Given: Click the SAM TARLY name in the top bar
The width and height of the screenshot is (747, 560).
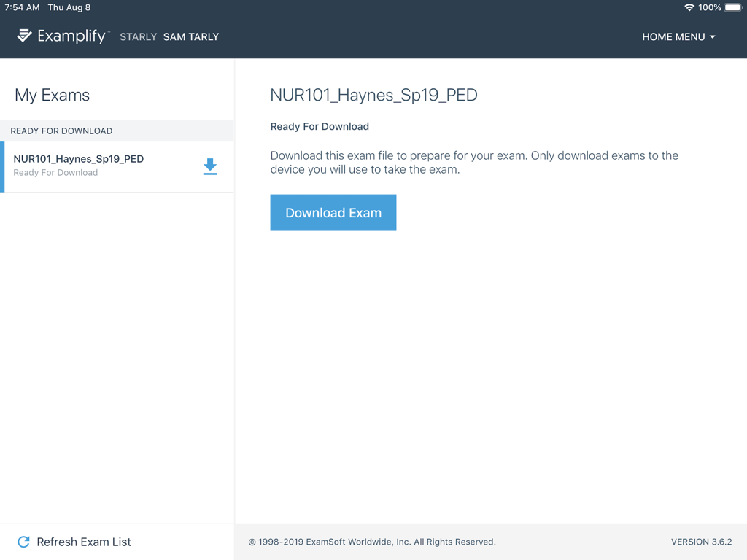Looking at the screenshot, I should tap(190, 36).
